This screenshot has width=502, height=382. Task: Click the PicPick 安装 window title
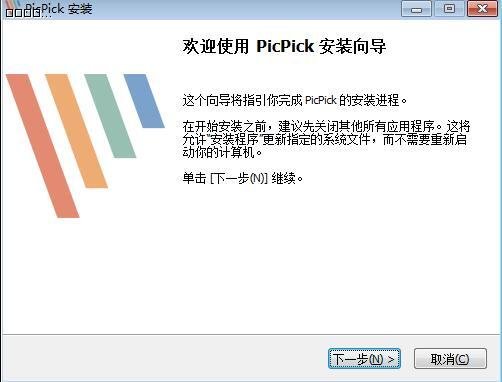(59, 9)
